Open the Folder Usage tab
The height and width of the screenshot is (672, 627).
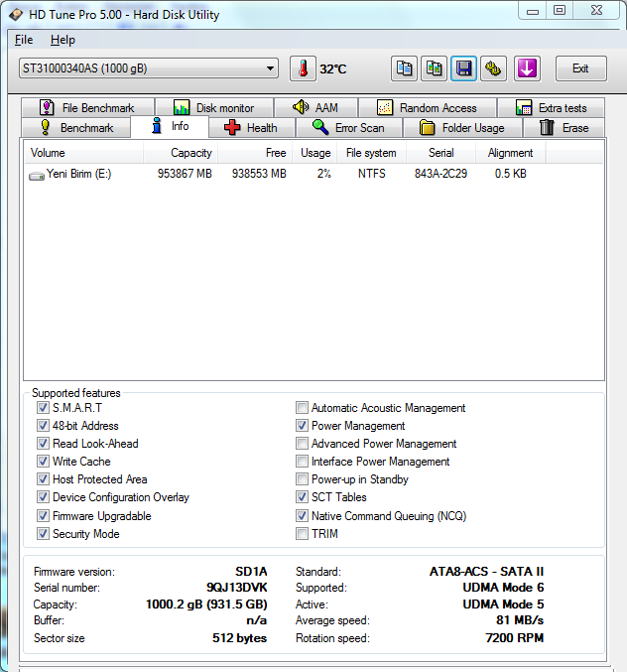pos(461,128)
